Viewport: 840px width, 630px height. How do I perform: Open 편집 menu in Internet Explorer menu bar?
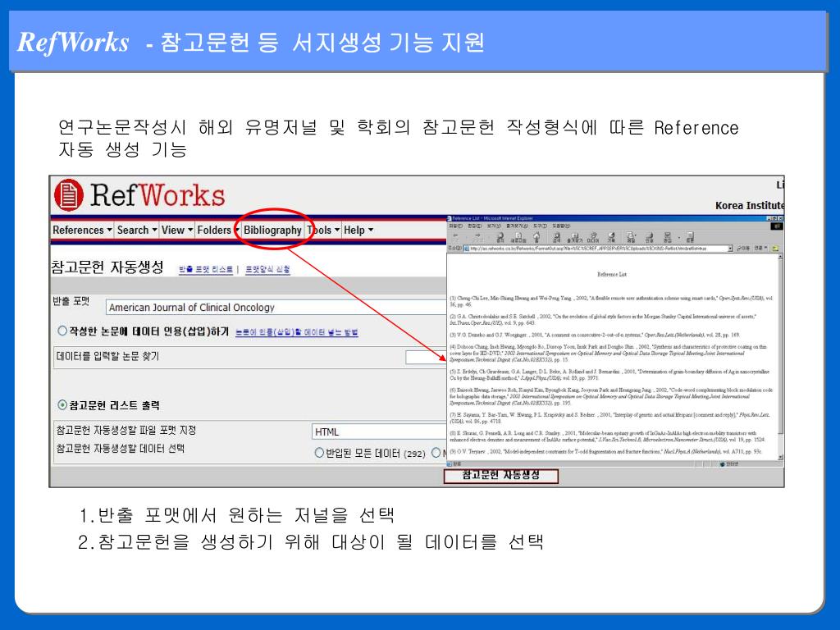coord(475,226)
